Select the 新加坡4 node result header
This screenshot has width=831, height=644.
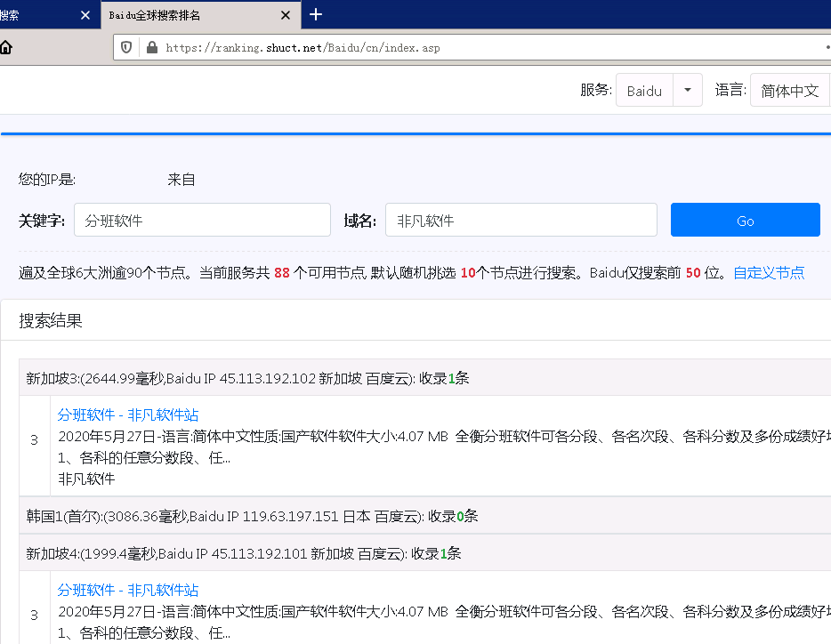(x=425, y=553)
